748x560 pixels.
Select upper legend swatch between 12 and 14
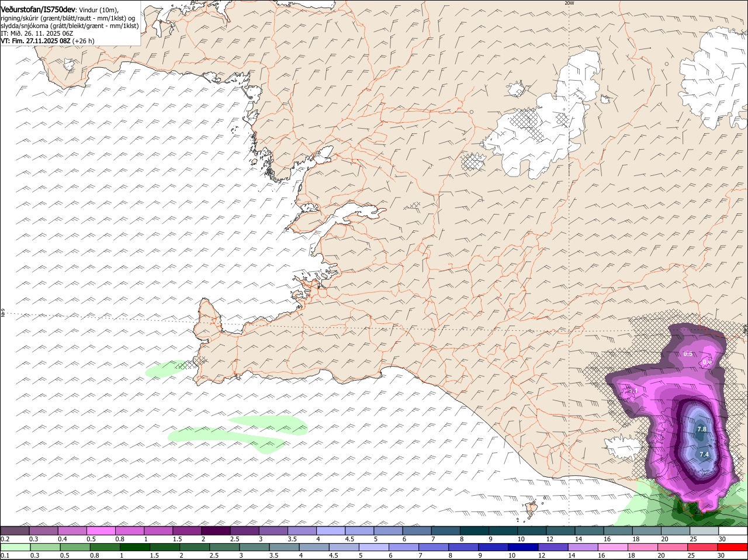(x=560, y=531)
